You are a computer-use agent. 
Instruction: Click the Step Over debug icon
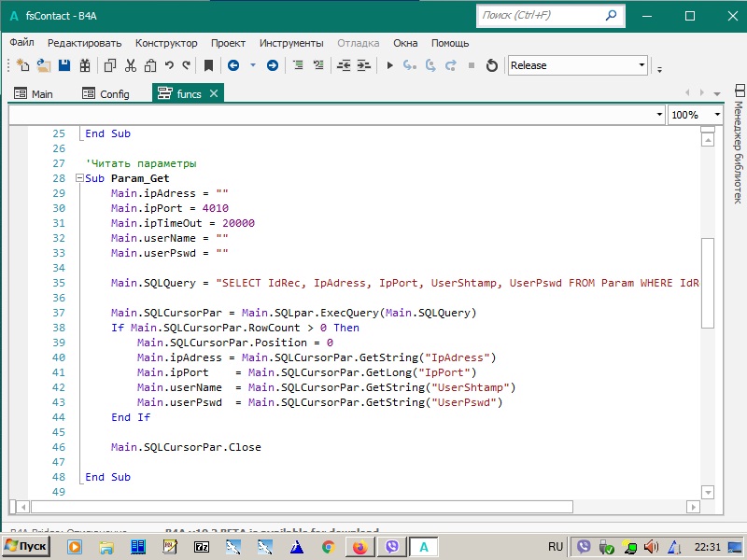pyautogui.click(x=430, y=65)
